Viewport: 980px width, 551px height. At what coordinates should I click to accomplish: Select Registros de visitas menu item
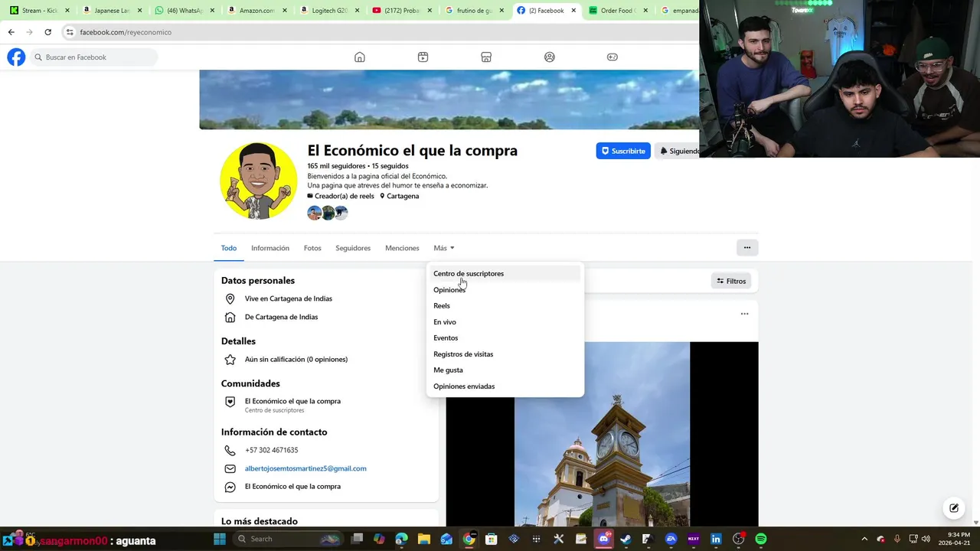click(x=505, y=354)
